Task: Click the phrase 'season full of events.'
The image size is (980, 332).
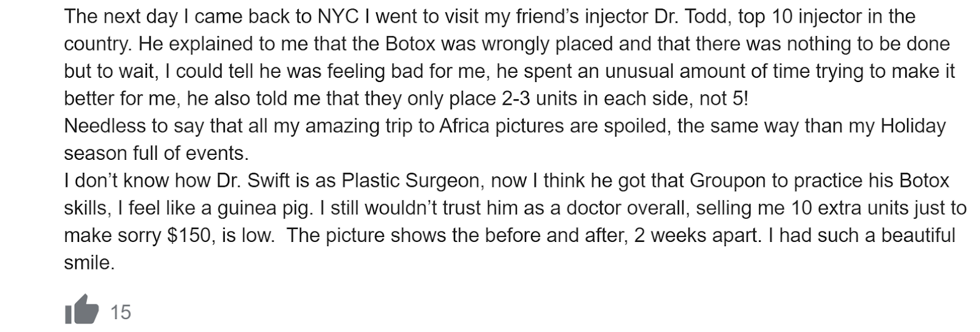Action: tap(157, 154)
